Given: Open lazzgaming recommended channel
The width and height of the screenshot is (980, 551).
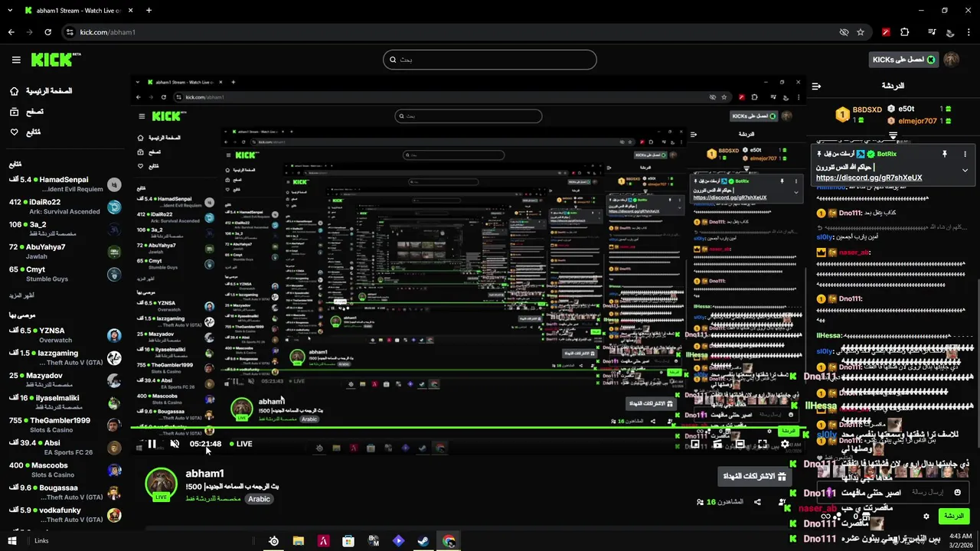Looking at the screenshot, I should [x=65, y=357].
